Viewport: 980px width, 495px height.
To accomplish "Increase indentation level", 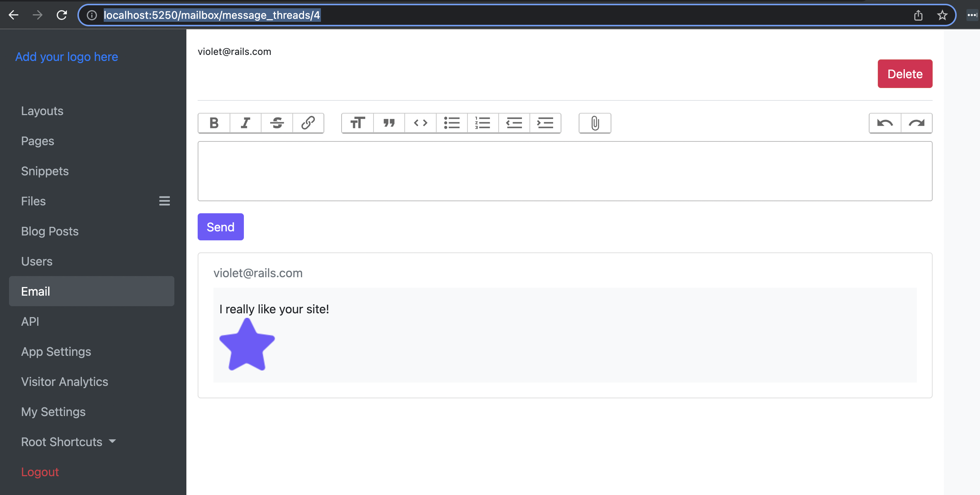I will click(545, 123).
